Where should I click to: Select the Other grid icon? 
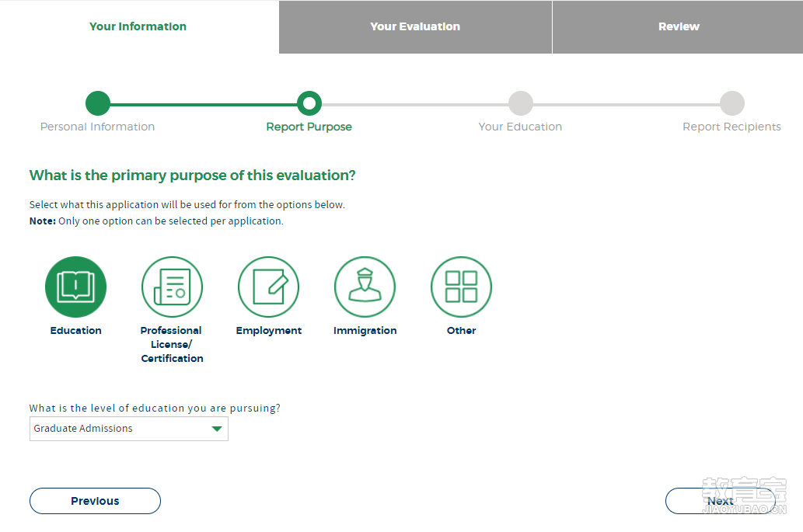[461, 287]
